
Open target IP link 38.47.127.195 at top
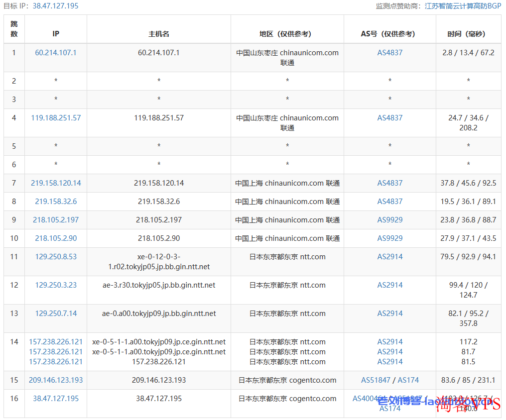click(55, 6)
